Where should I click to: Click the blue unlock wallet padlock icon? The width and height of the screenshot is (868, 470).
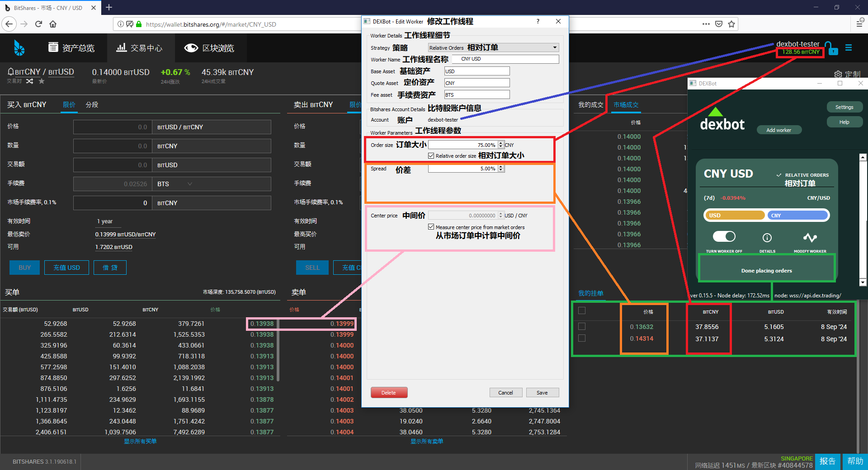click(x=831, y=48)
